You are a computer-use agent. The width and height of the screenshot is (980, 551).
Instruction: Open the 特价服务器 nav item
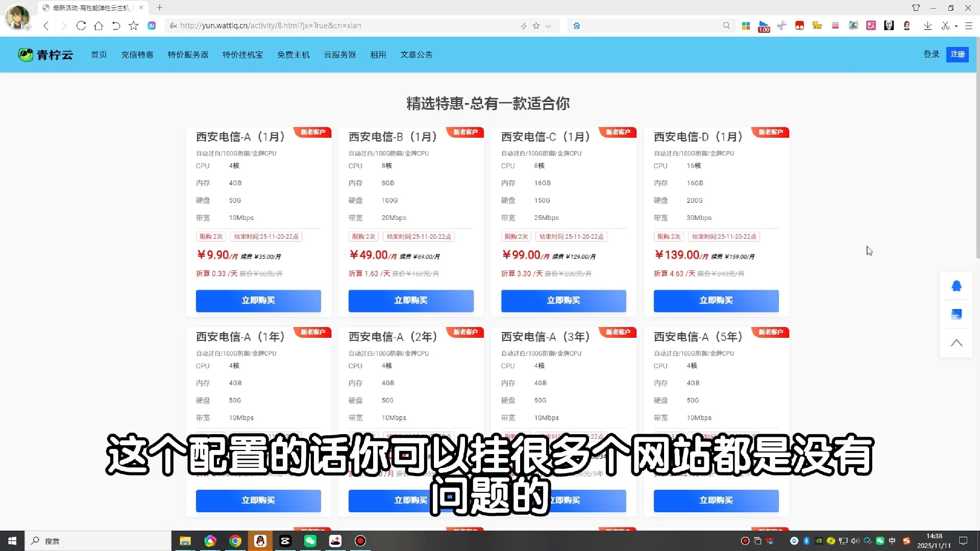(188, 55)
